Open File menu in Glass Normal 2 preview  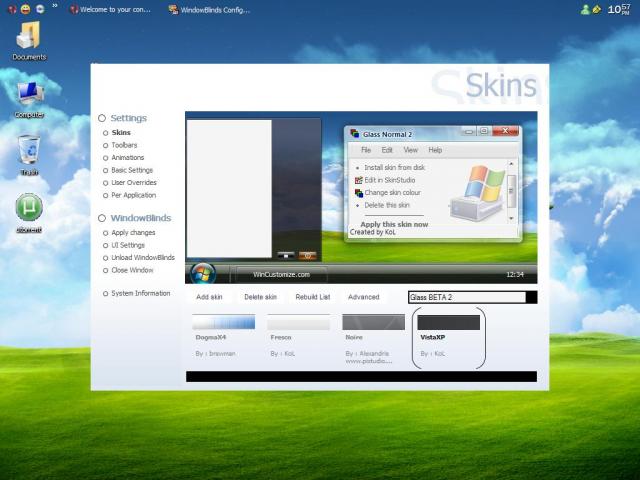[x=366, y=150]
